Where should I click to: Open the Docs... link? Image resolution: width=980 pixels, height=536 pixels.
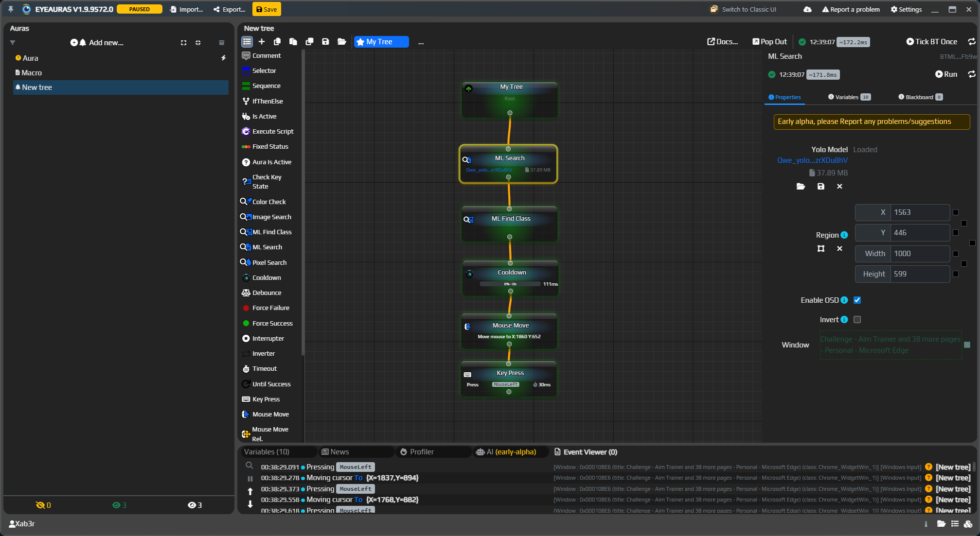click(x=722, y=42)
